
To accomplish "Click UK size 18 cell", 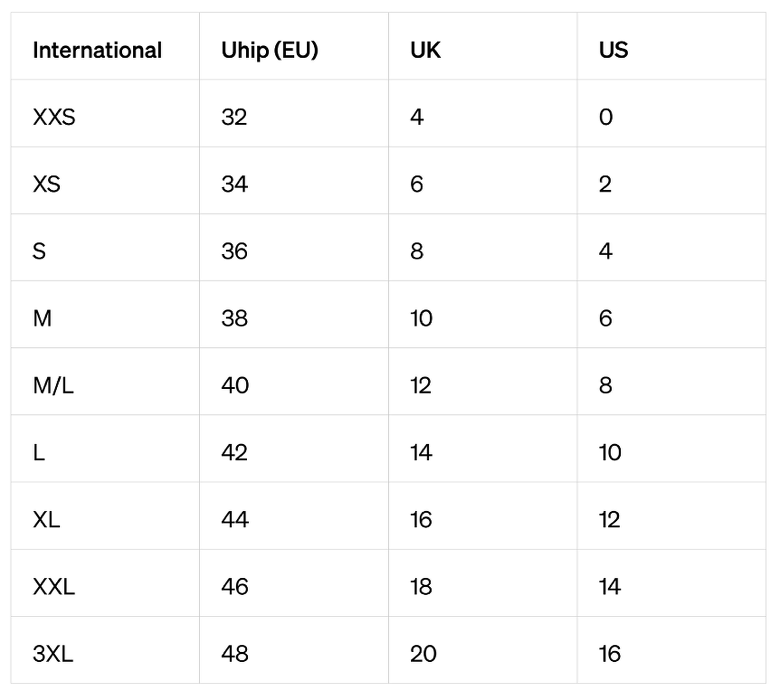I will coord(421,587).
